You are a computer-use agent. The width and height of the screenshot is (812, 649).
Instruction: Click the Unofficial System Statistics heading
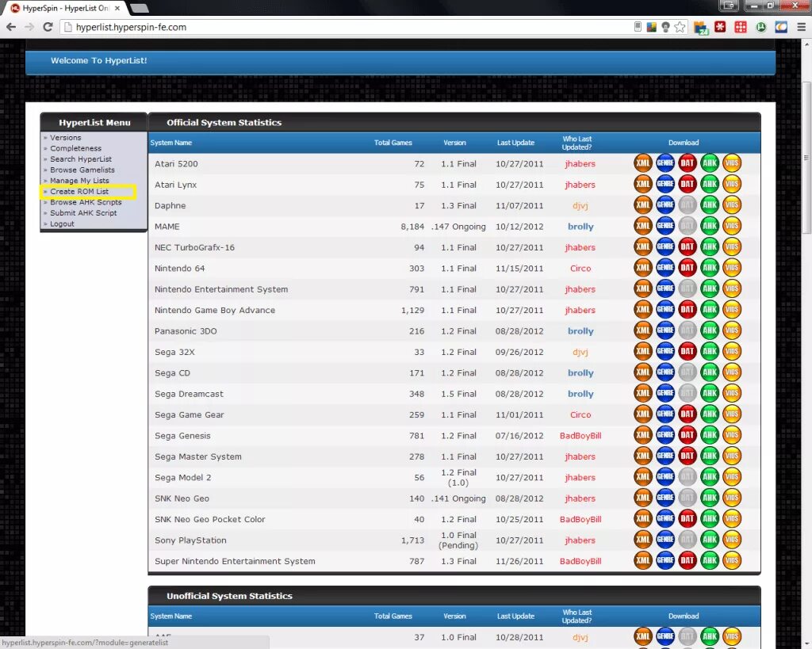(229, 596)
